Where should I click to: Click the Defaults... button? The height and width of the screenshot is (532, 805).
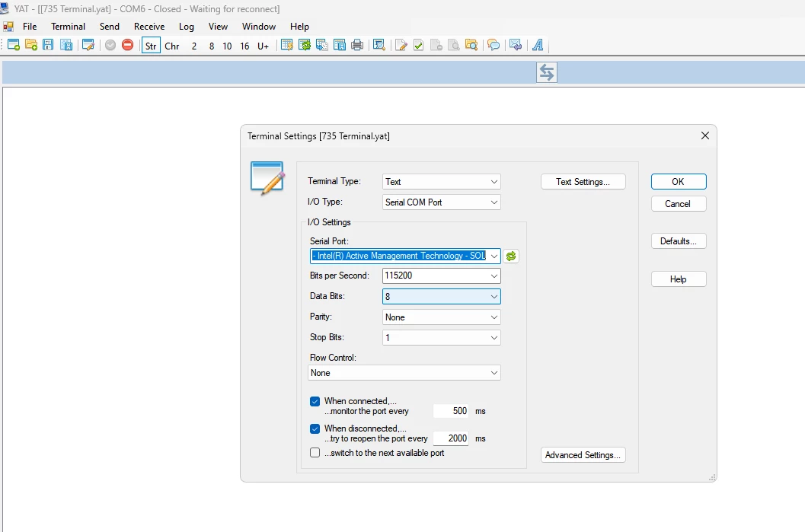click(x=679, y=241)
